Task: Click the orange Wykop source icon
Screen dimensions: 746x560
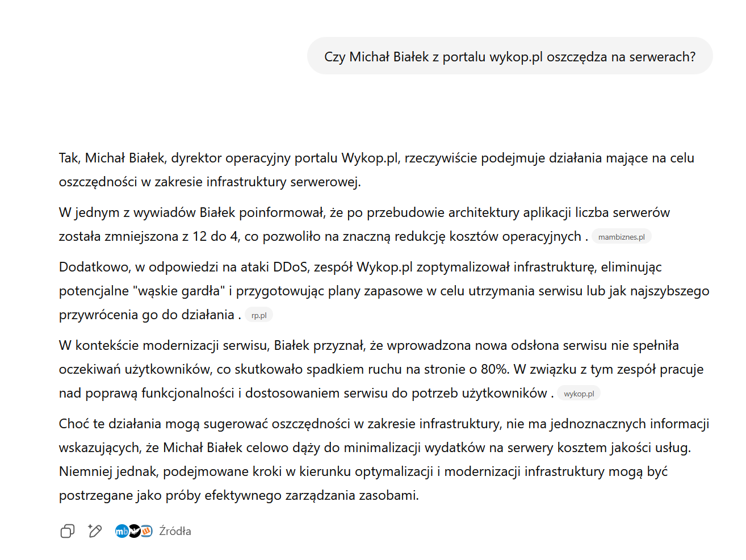Action: coord(146,531)
